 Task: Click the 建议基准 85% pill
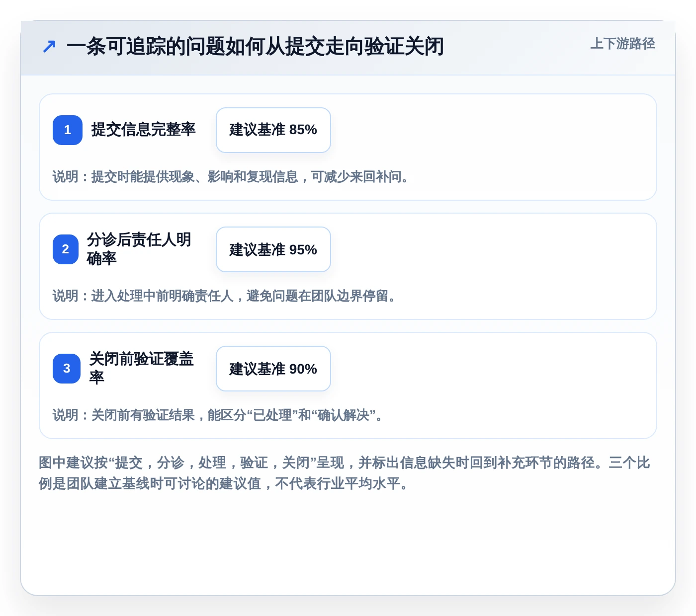[273, 130]
